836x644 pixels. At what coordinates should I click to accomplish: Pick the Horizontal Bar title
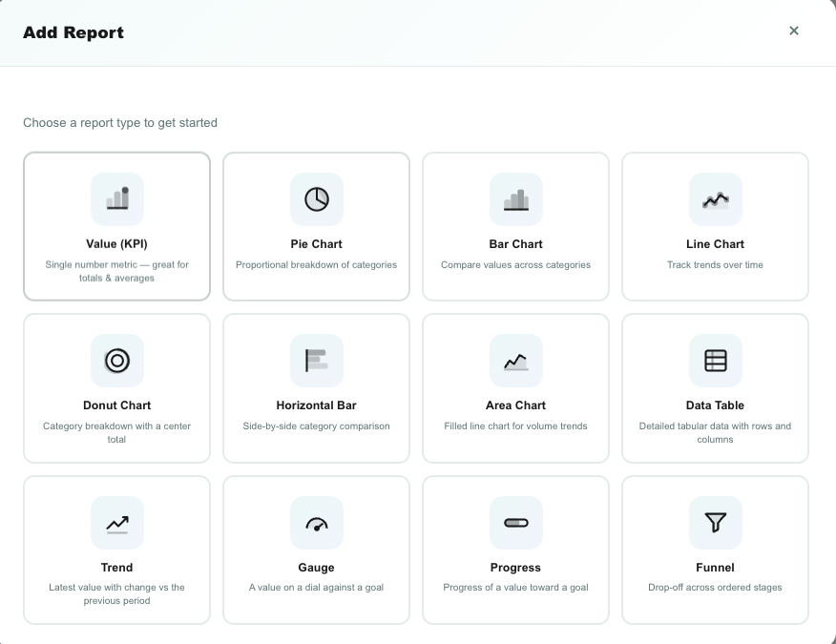[x=316, y=405]
